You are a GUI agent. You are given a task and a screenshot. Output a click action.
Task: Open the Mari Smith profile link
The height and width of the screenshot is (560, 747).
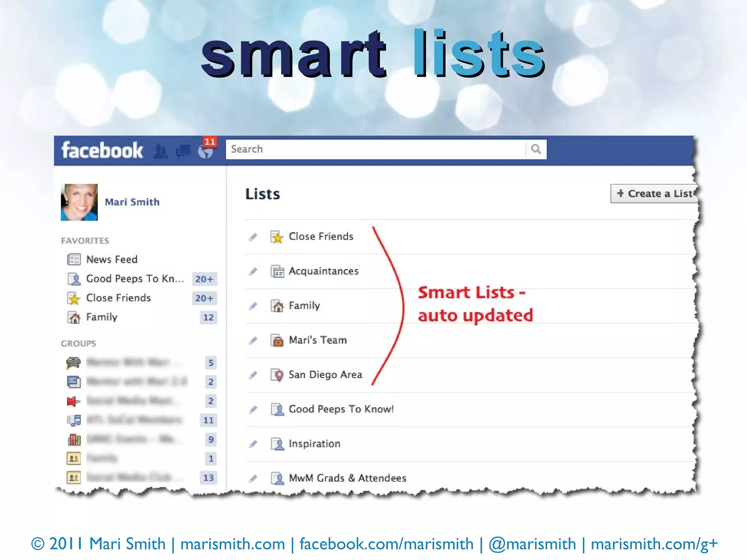click(132, 202)
